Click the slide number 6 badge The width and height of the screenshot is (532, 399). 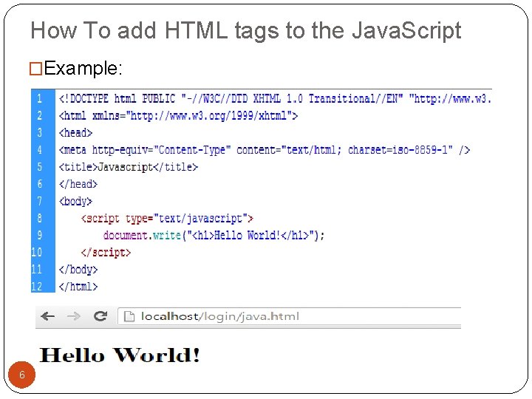21,375
